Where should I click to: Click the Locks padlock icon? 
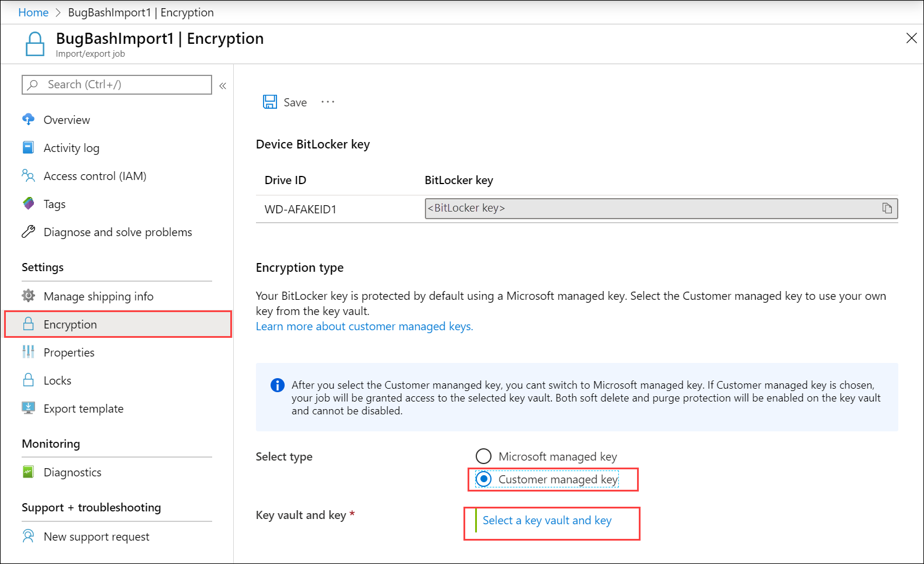(x=28, y=380)
